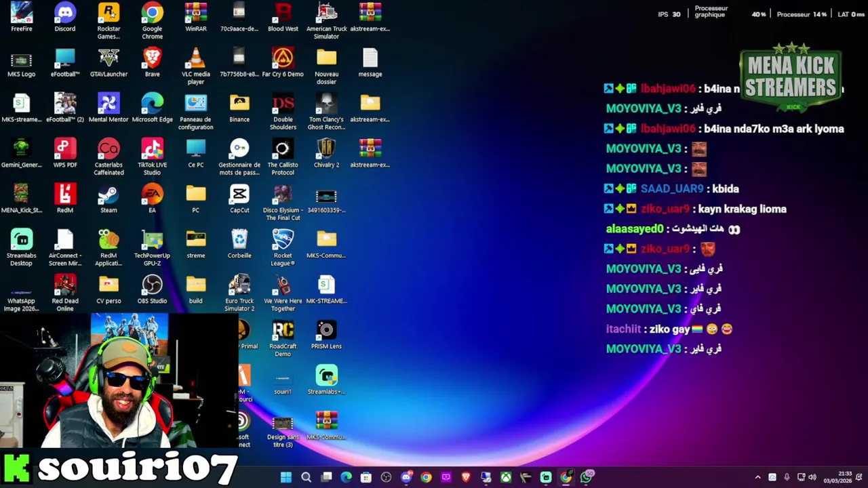
Task: Click the webcam overlay thumbnail
Action: 119,380
